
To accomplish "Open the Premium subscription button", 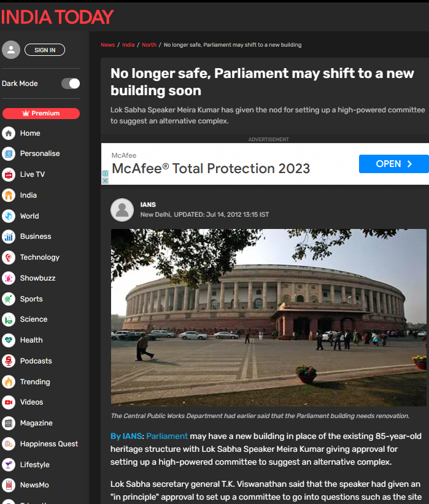I will (x=41, y=114).
